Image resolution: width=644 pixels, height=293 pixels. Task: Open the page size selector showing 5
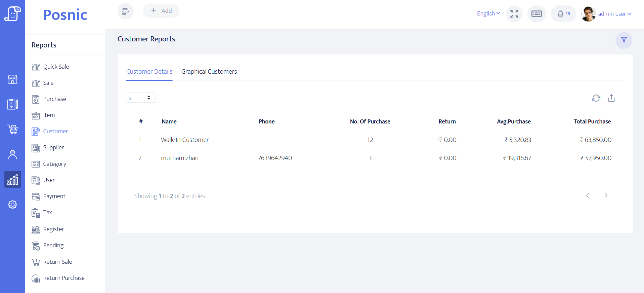click(141, 98)
